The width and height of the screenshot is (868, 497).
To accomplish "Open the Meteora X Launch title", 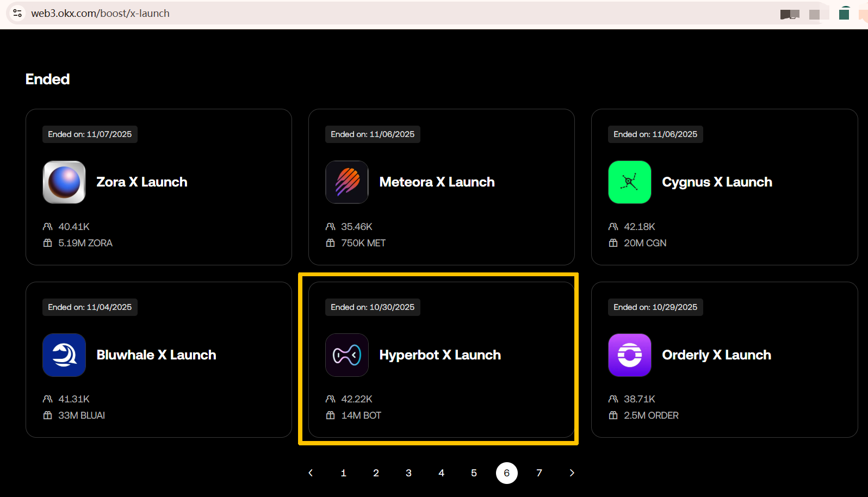I will pos(437,182).
